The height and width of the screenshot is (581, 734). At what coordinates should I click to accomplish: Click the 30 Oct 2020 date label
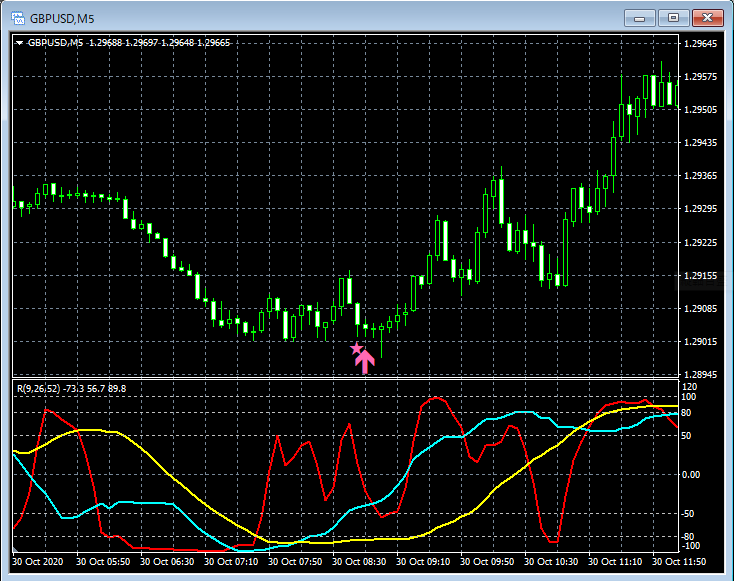tap(37, 561)
